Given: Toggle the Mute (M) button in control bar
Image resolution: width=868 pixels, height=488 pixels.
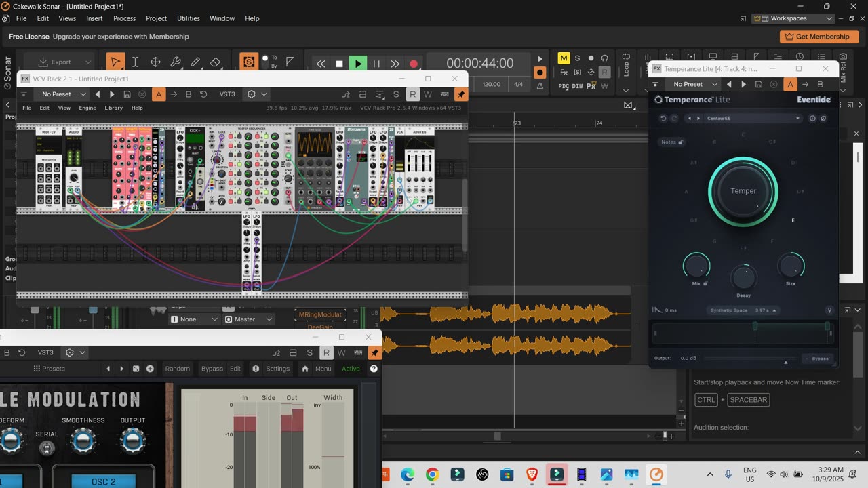Looking at the screenshot, I should (564, 58).
